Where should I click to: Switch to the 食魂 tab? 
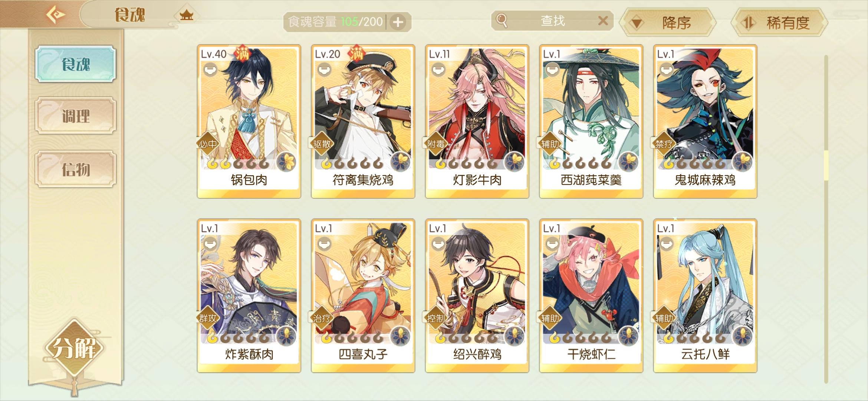click(x=76, y=64)
